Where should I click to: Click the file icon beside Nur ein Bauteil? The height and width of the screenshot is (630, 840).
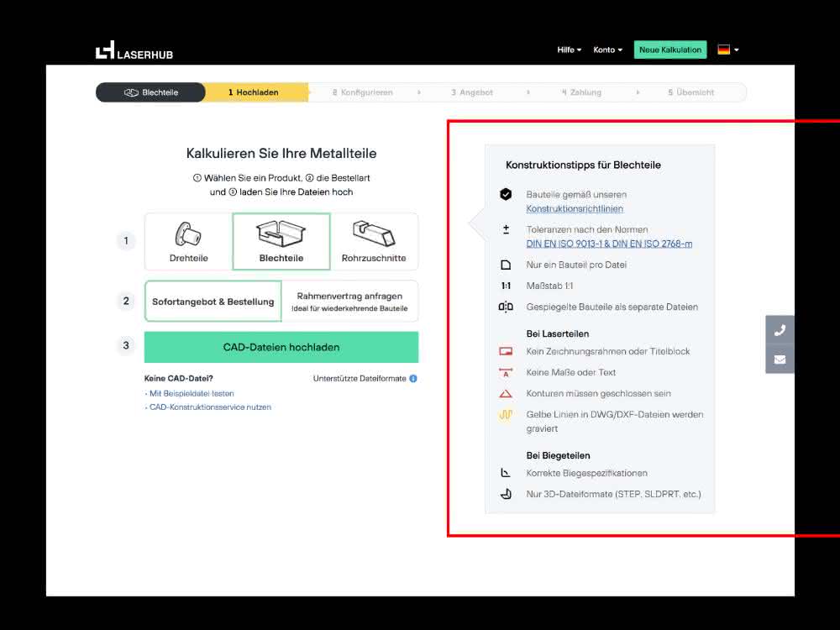pos(506,265)
